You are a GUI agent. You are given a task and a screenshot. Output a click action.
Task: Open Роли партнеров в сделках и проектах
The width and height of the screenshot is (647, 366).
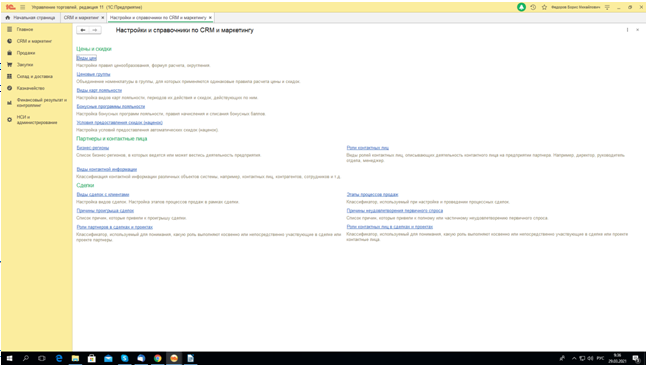pyautogui.click(x=115, y=227)
